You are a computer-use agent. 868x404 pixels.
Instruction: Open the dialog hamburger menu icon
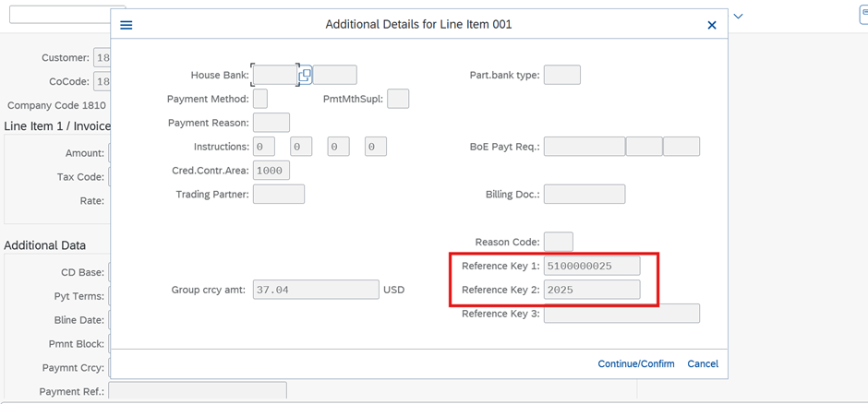127,25
